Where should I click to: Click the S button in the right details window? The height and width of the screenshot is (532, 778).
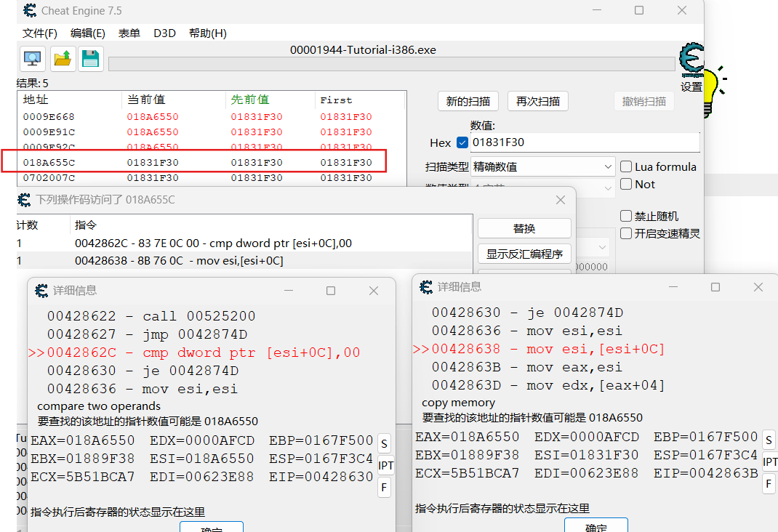(769, 439)
